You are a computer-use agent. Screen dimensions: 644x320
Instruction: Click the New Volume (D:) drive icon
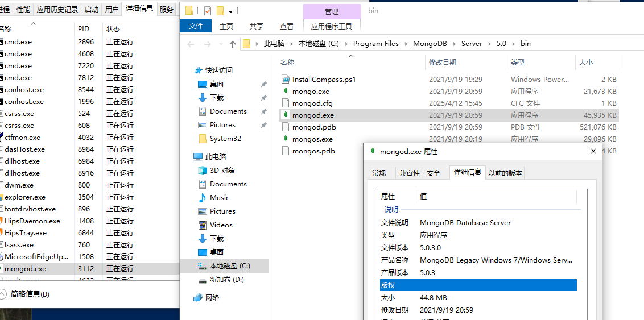(x=202, y=280)
